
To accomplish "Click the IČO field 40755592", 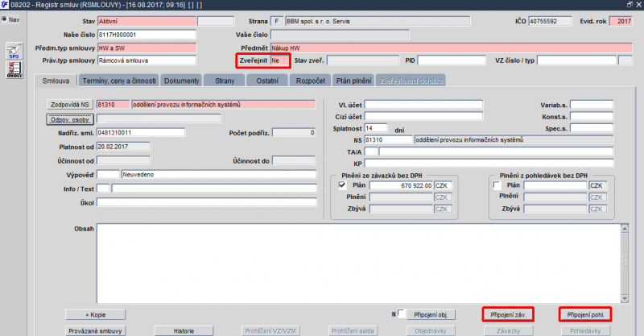I will (550, 21).
